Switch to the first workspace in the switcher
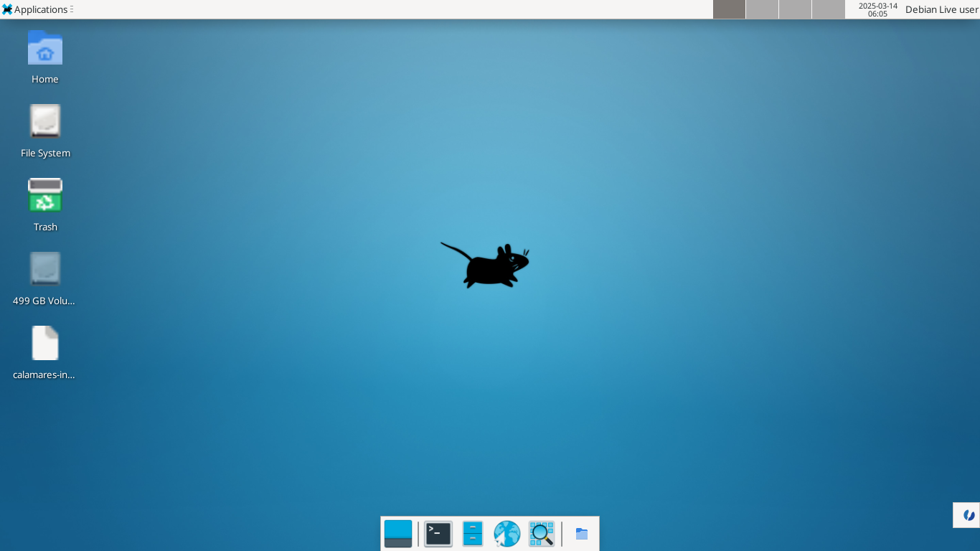Screen dimensions: 980x551 coord(729,9)
